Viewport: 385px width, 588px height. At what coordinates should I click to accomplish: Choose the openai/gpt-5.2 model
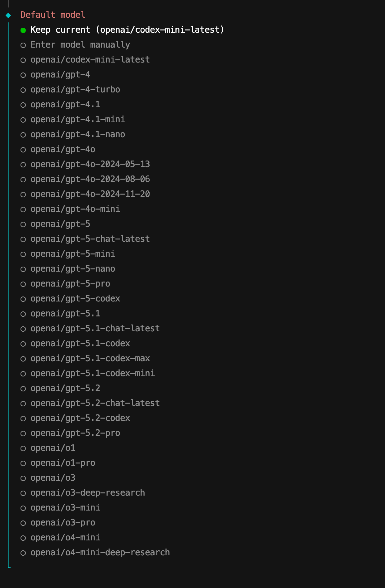pos(65,388)
